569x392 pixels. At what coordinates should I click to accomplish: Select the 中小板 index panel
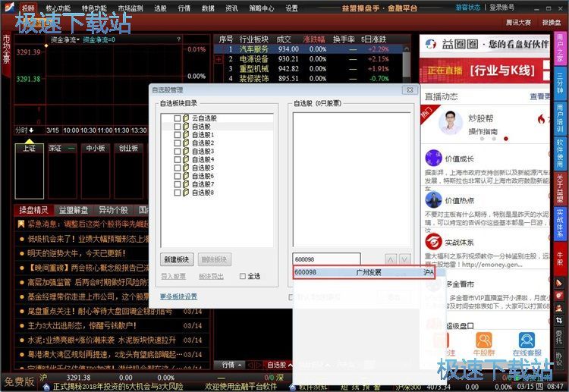pyautogui.click(x=96, y=171)
